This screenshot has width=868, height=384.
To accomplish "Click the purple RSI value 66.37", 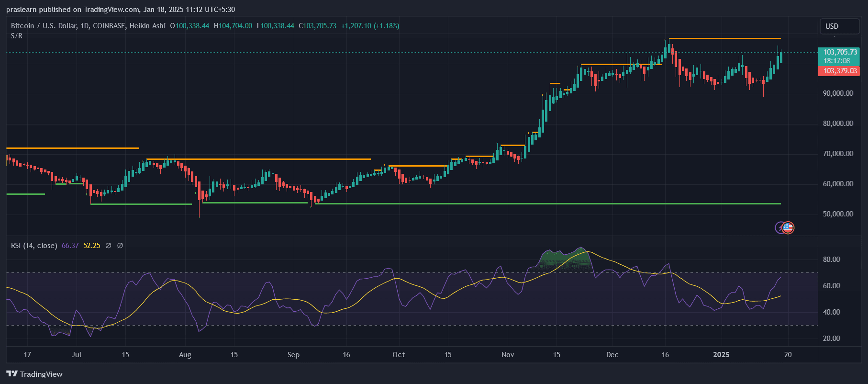I will [70, 246].
